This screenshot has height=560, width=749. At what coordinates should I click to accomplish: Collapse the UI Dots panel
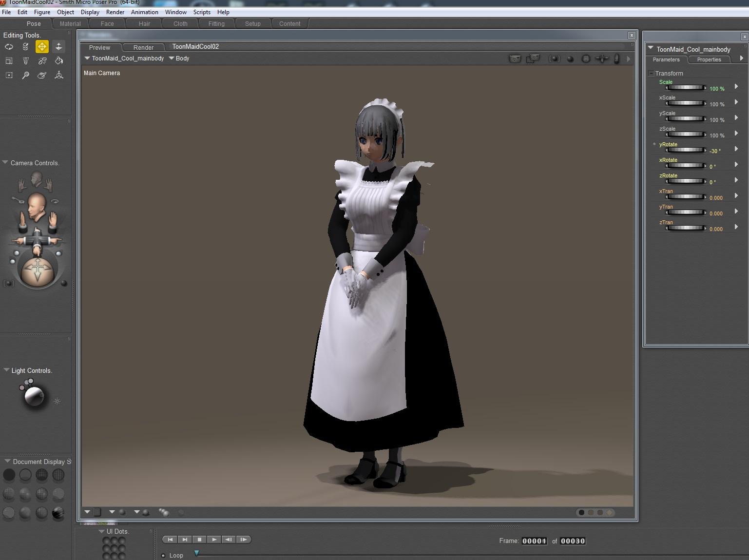(x=101, y=531)
